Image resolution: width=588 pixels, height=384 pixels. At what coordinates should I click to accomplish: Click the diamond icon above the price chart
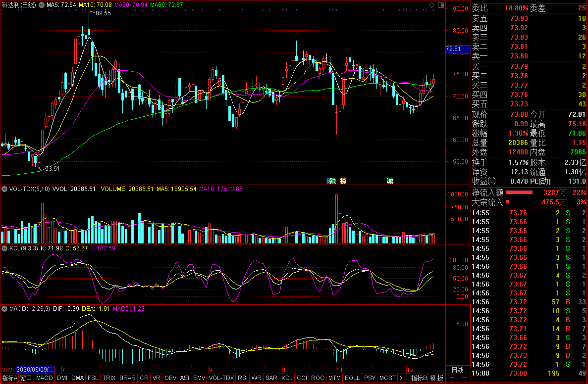[431, 5]
